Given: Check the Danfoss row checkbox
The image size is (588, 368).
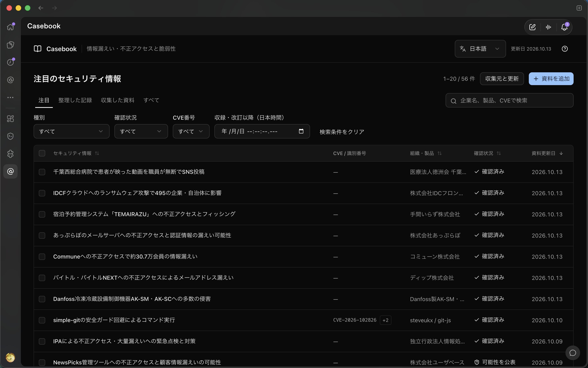Looking at the screenshot, I should (42, 299).
